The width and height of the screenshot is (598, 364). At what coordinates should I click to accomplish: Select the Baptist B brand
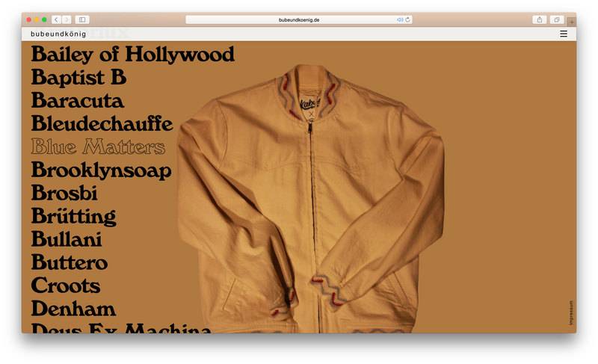[x=78, y=78]
